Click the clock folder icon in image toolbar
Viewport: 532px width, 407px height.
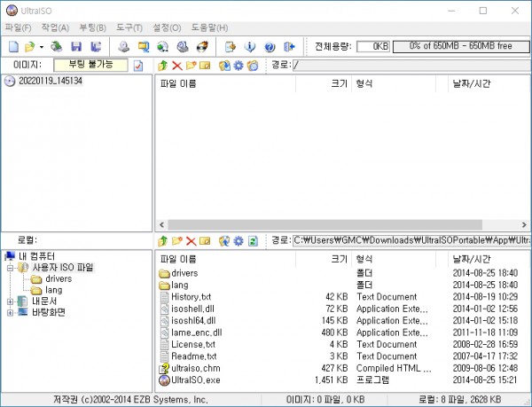click(253, 65)
